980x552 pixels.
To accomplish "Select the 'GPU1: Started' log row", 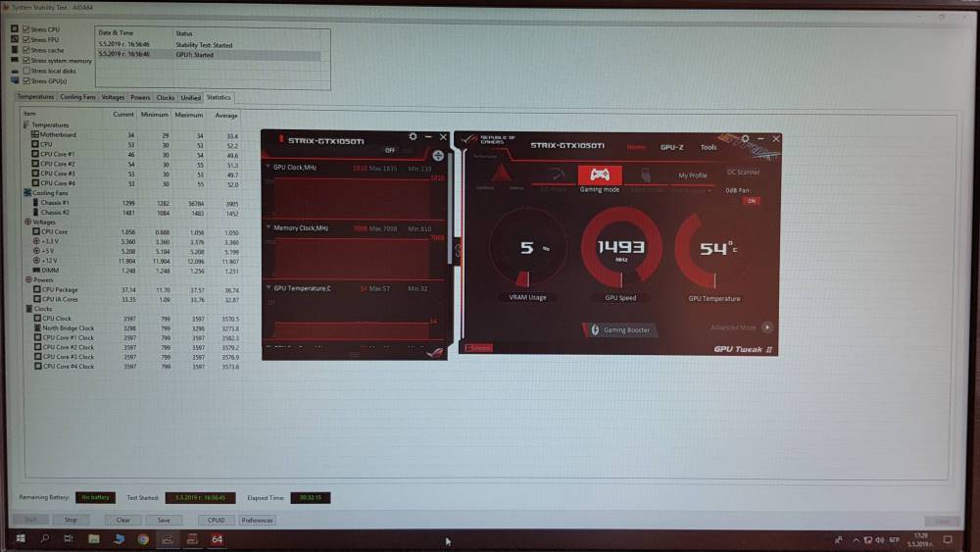I will (210, 55).
